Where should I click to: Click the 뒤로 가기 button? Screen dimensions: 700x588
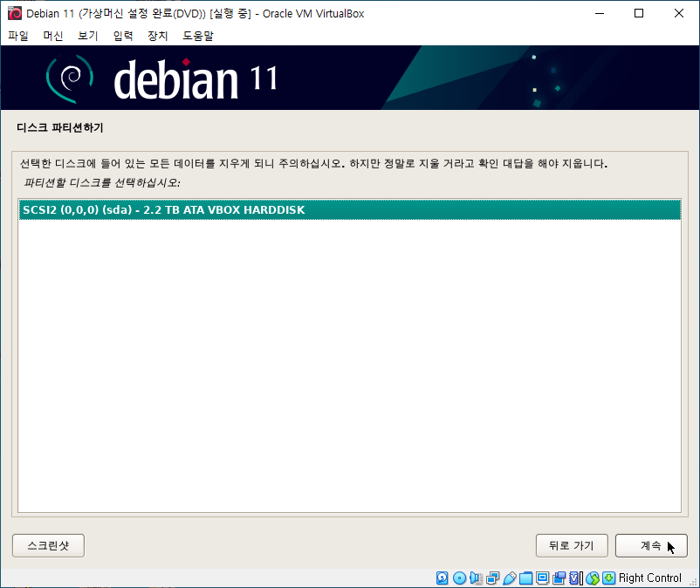pyautogui.click(x=572, y=545)
